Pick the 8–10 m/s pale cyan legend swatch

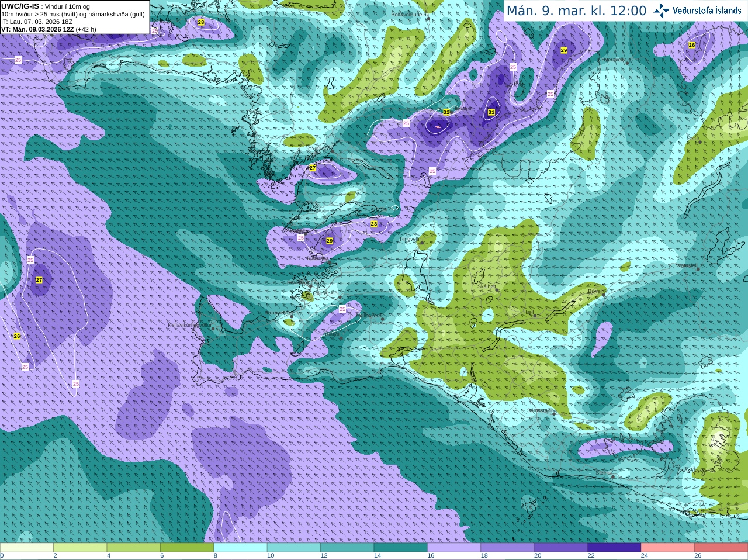(x=240, y=548)
